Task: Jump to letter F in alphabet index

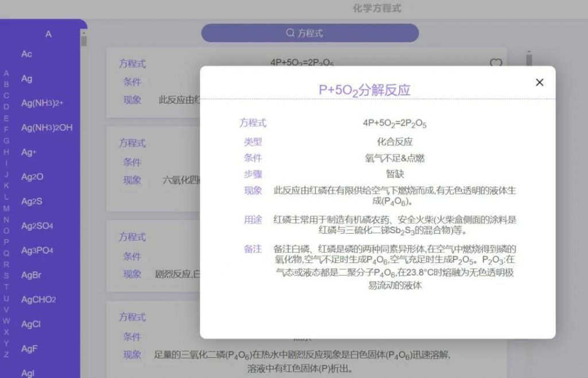Action: pyautogui.click(x=6, y=129)
